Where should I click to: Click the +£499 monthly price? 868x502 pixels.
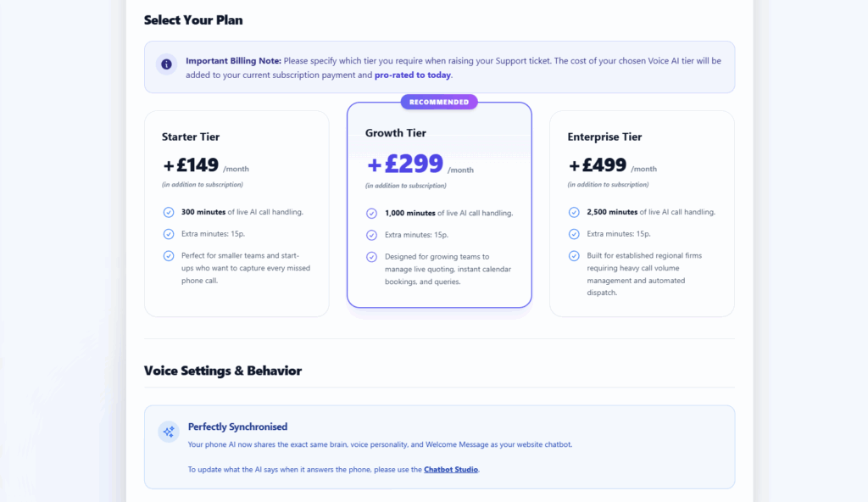598,165
